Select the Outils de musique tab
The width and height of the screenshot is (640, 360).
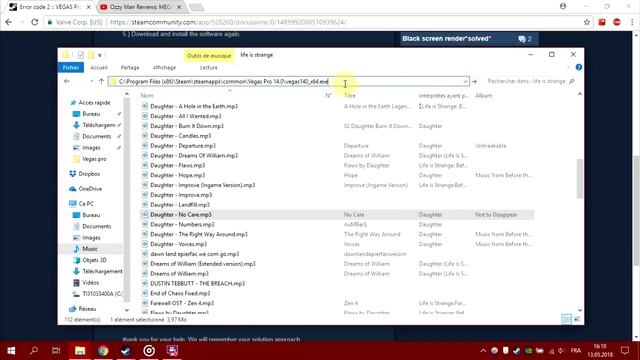pos(209,56)
